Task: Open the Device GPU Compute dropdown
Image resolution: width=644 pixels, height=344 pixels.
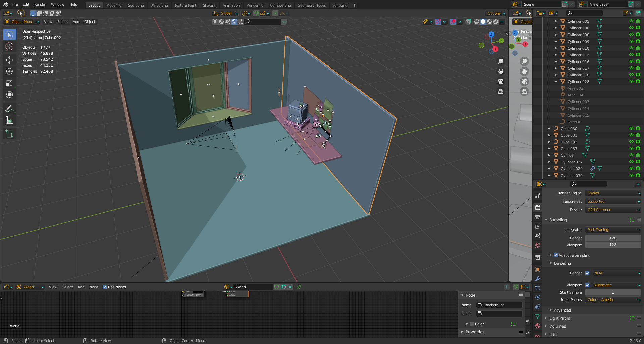Action: (x=613, y=210)
